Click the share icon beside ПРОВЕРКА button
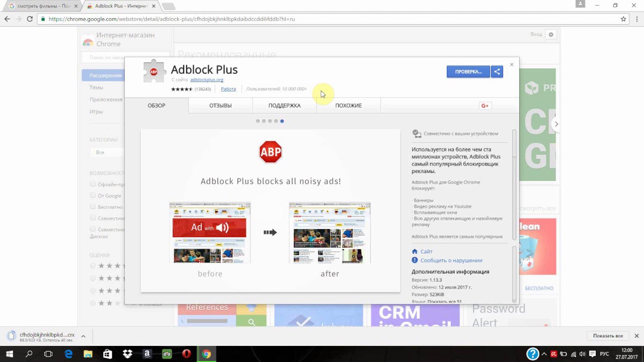 click(497, 71)
